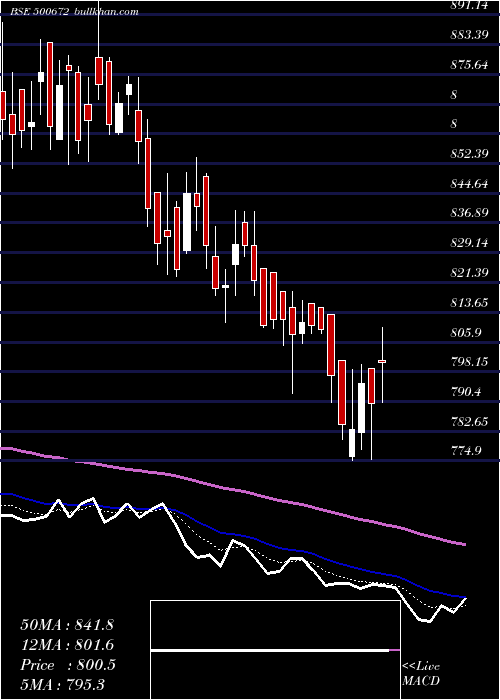Screen dimensions: 500x700
Task: Click the white MACD histogram bar
Action: click(270, 651)
